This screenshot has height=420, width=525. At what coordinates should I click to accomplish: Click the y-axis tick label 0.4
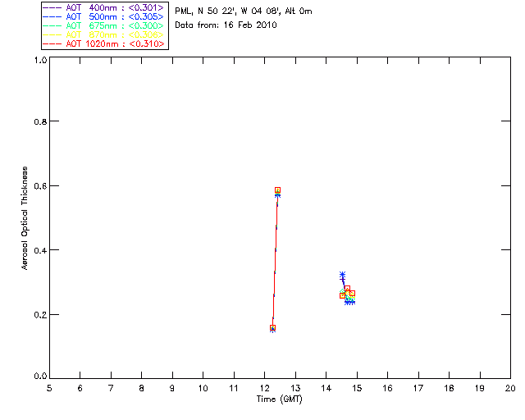click(x=40, y=250)
